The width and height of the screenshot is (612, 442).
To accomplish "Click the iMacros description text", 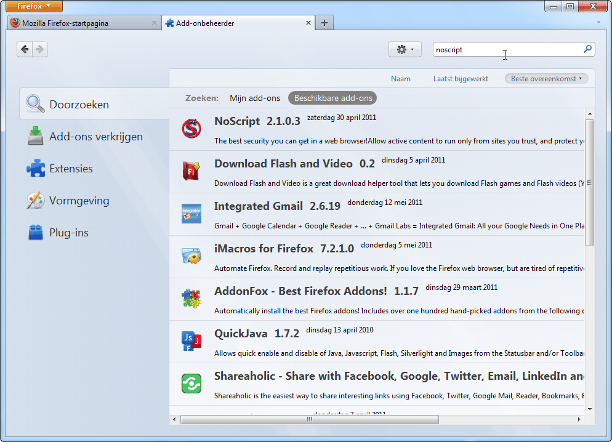I will [399, 268].
